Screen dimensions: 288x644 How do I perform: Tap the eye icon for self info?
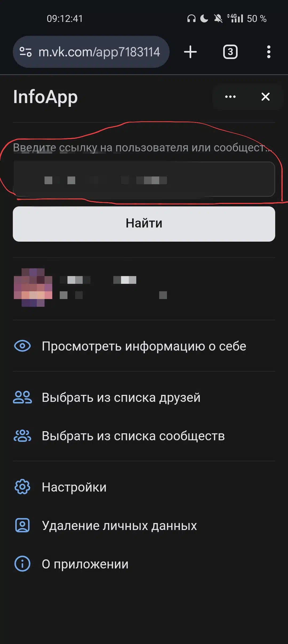point(22,346)
